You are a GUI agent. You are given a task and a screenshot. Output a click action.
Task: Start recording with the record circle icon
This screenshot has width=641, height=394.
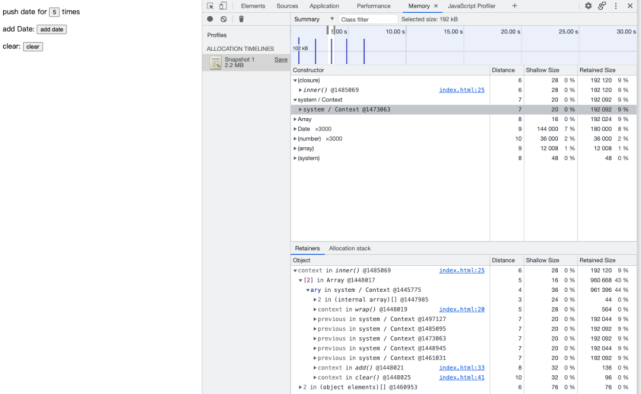click(210, 19)
